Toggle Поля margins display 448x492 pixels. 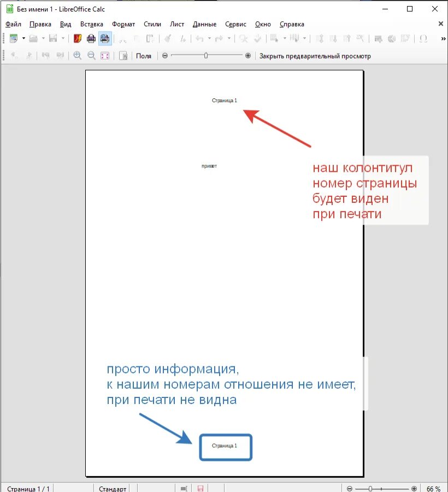pyautogui.click(x=144, y=56)
